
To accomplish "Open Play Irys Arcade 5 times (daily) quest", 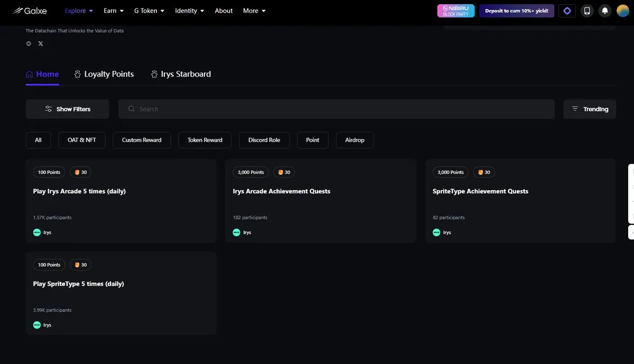I will (x=121, y=201).
